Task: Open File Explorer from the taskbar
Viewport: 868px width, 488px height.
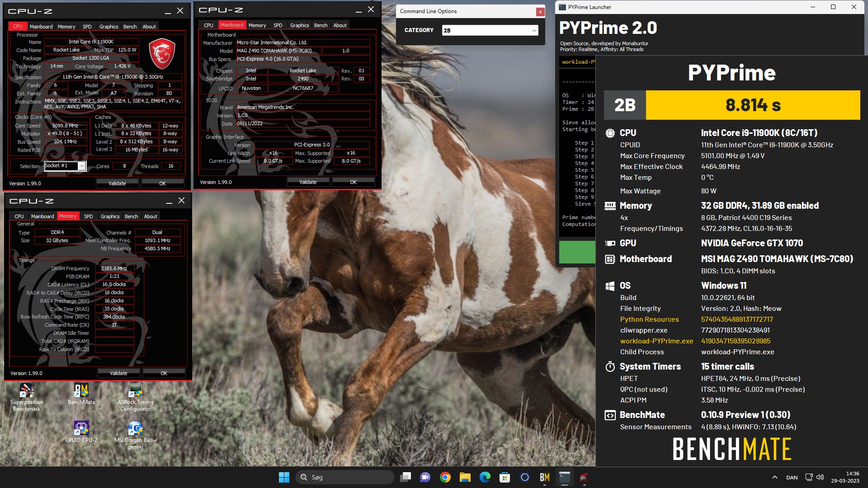Action: 465,477
